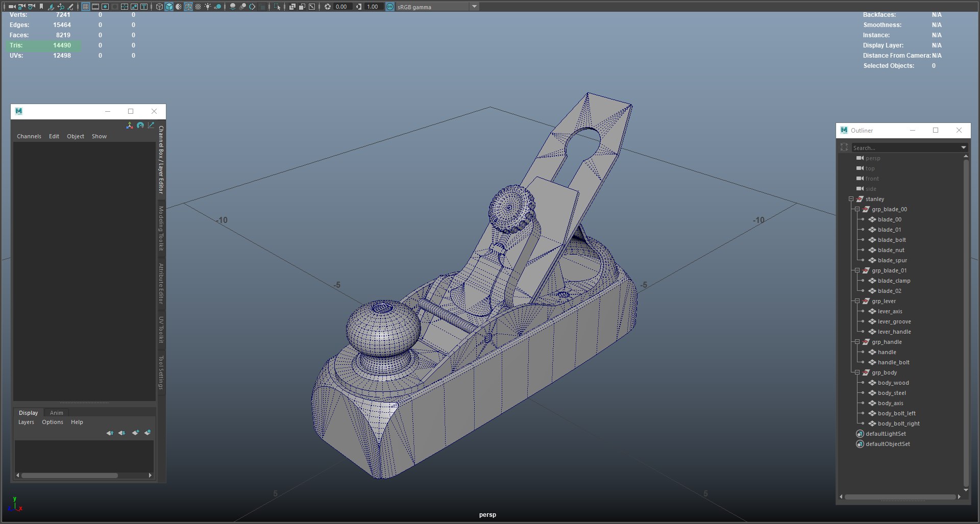Click the manipulator icon in Channel Box

(129, 125)
